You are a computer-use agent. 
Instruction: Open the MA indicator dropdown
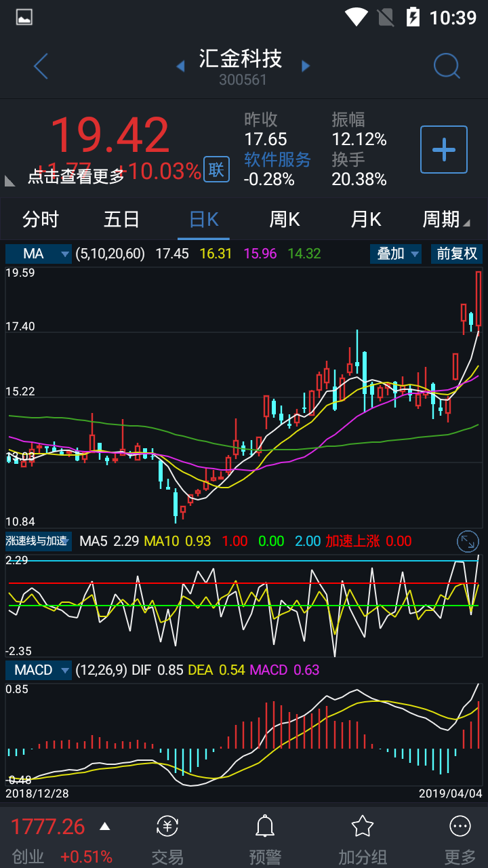tap(39, 254)
